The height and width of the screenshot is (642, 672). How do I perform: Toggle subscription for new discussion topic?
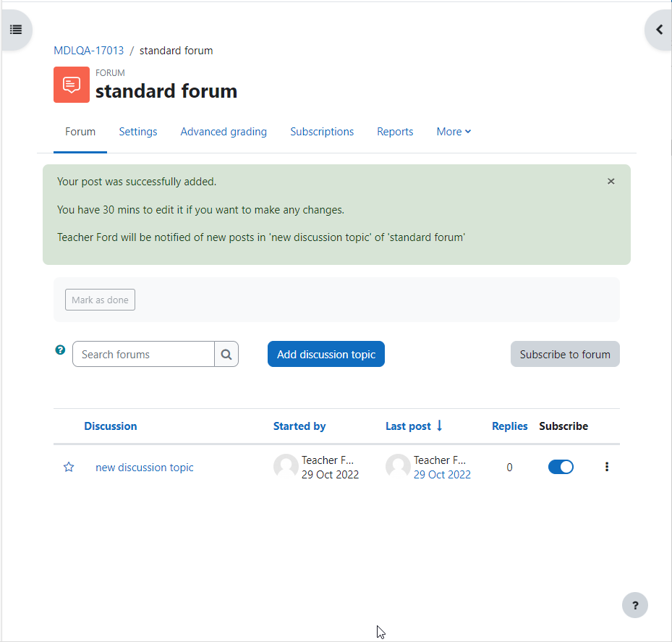561,467
